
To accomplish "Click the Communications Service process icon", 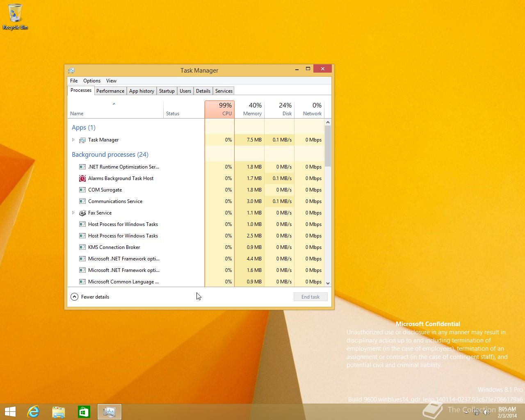I will 82,201.
